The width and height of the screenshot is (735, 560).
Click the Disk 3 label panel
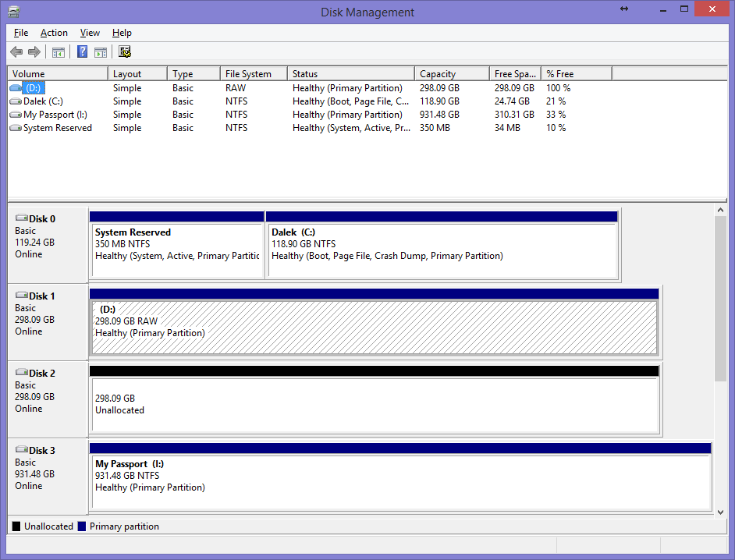pyautogui.click(x=48, y=477)
